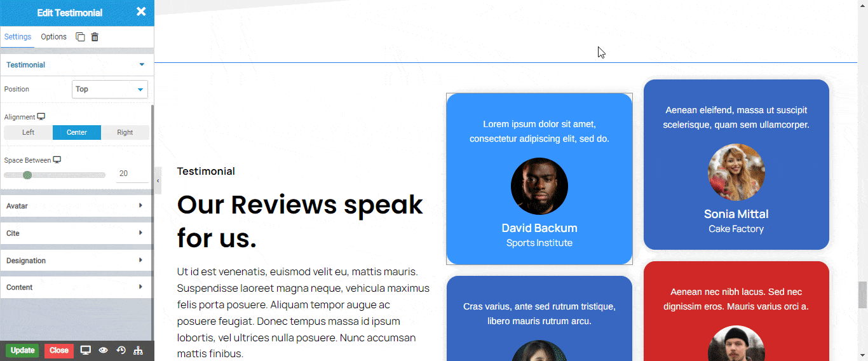Switch to the Options tab
Viewport: 868px width, 361px height.
(x=54, y=37)
